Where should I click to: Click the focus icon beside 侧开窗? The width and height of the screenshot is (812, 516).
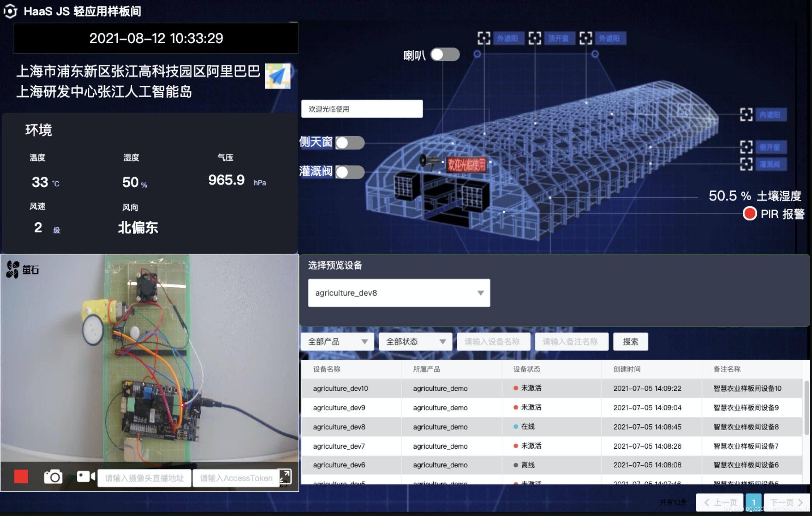(x=746, y=147)
